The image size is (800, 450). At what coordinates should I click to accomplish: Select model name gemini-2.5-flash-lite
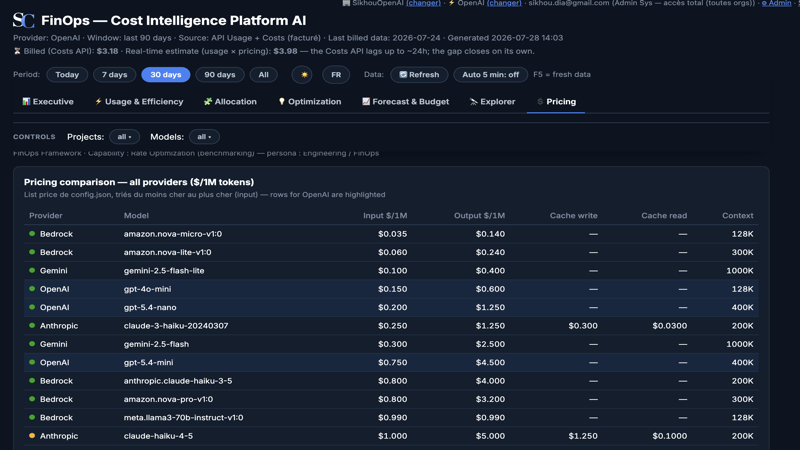pos(164,270)
